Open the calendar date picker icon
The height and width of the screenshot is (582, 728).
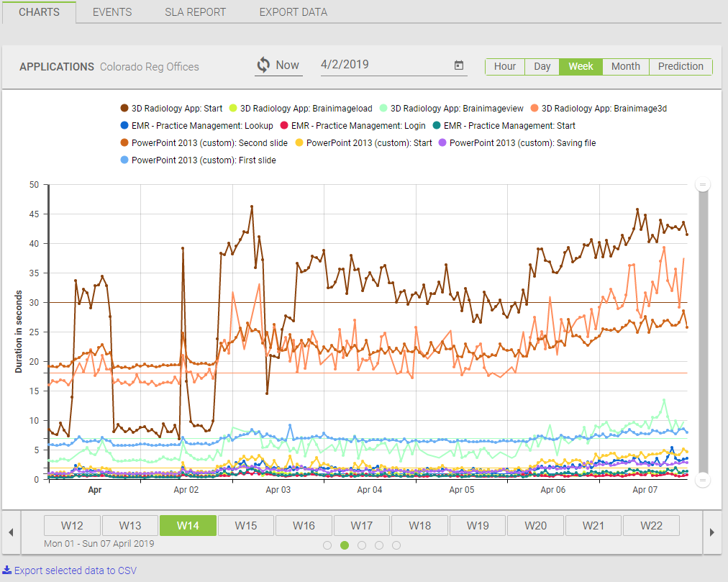tap(459, 65)
